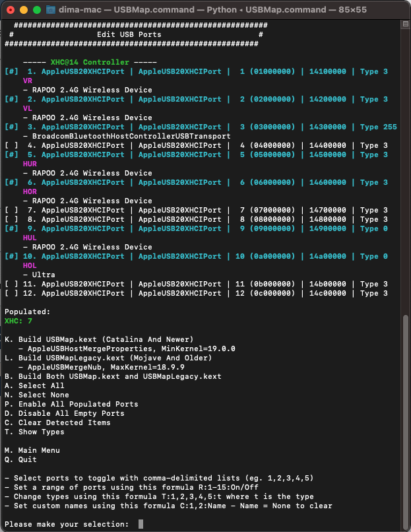This screenshot has height=532, width=411.
Task: Click the [#] marker for port 3
Action: [x=11, y=127]
